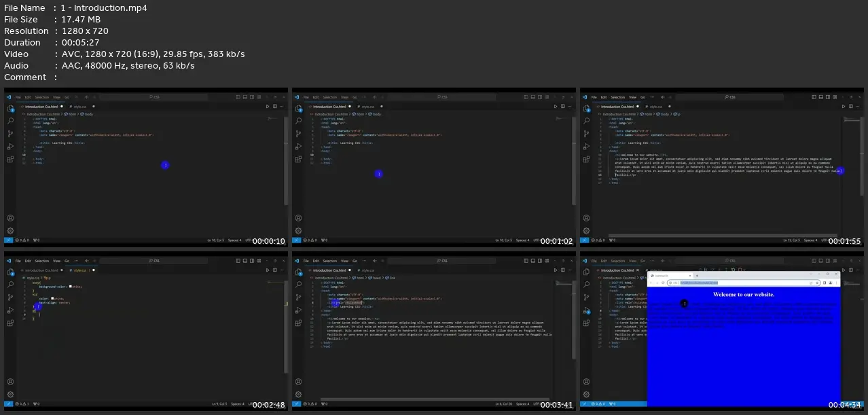Screen dimensions: 868x415
Task: Select style.css tab in the 00:00:10 thumbnail
Action: [82, 107]
